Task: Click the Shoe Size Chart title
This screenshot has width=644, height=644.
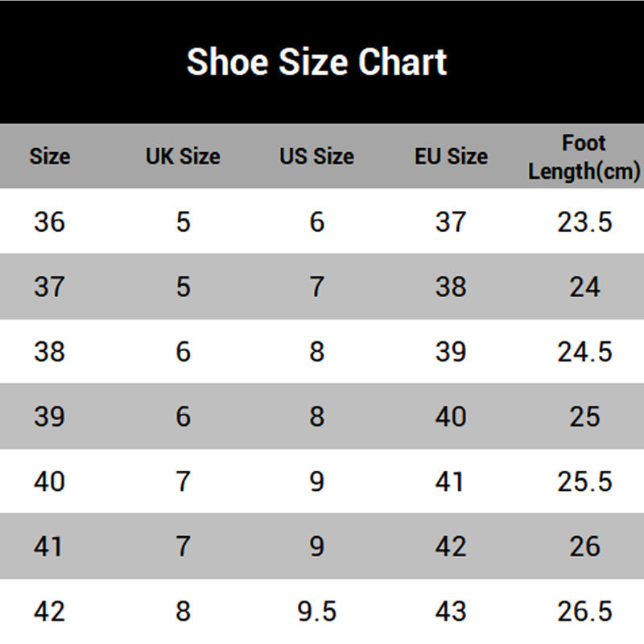Action: click(316, 62)
